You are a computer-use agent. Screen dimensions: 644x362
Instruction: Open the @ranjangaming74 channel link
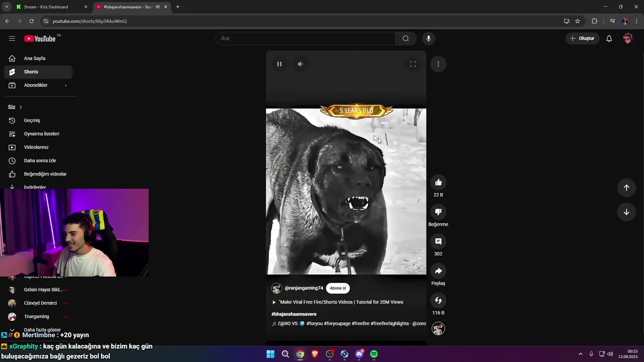[x=304, y=288]
